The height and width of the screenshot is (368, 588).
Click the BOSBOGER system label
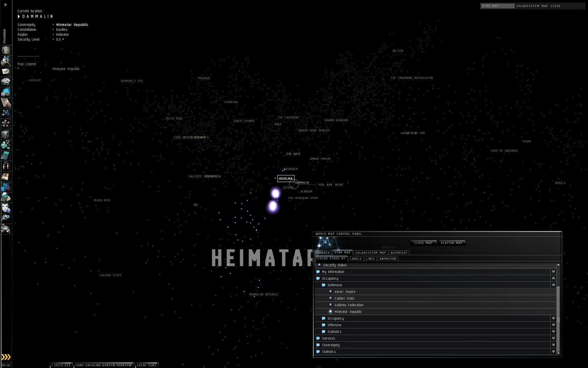tap(290, 169)
